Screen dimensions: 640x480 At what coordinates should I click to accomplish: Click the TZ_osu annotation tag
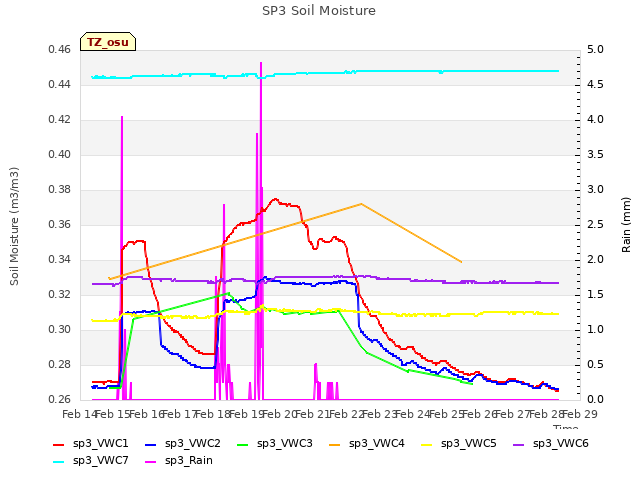coord(108,42)
